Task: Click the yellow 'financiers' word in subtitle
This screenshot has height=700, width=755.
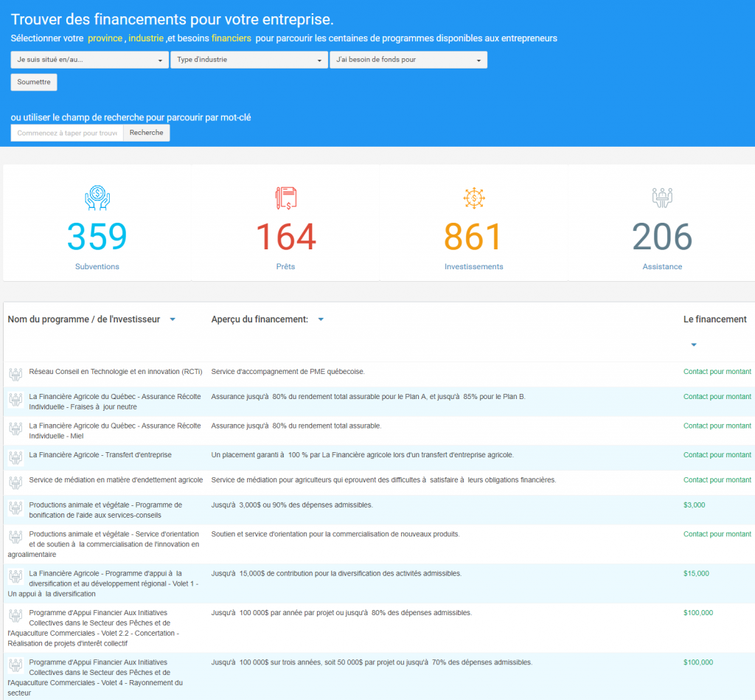Action: [231, 38]
